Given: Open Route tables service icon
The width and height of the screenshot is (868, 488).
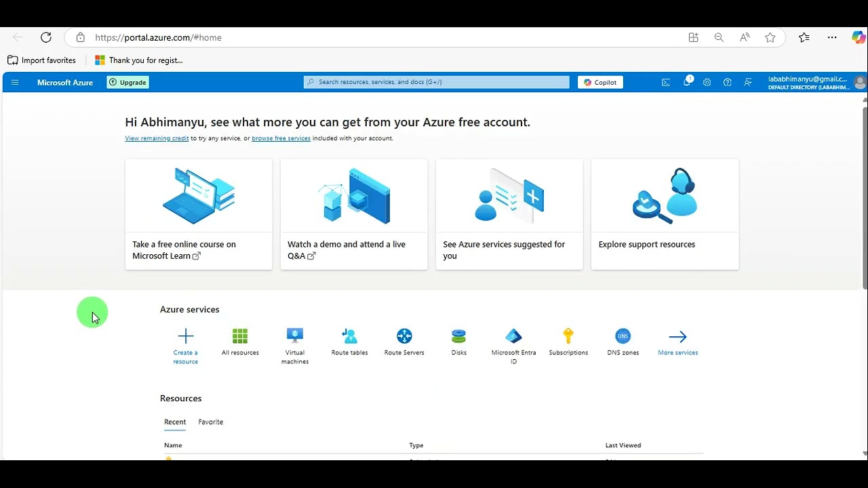Looking at the screenshot, I should (x=349, y=336).
